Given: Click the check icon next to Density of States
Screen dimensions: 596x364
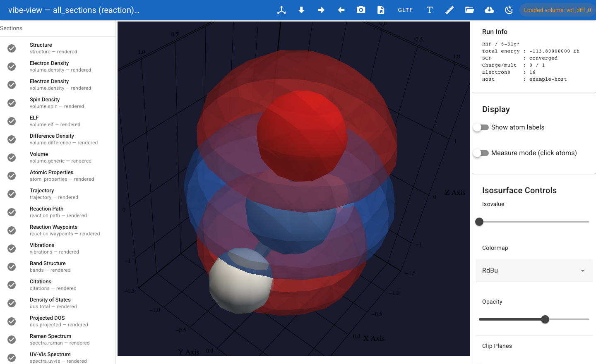Looking at the screenshot, I should 12,303.
